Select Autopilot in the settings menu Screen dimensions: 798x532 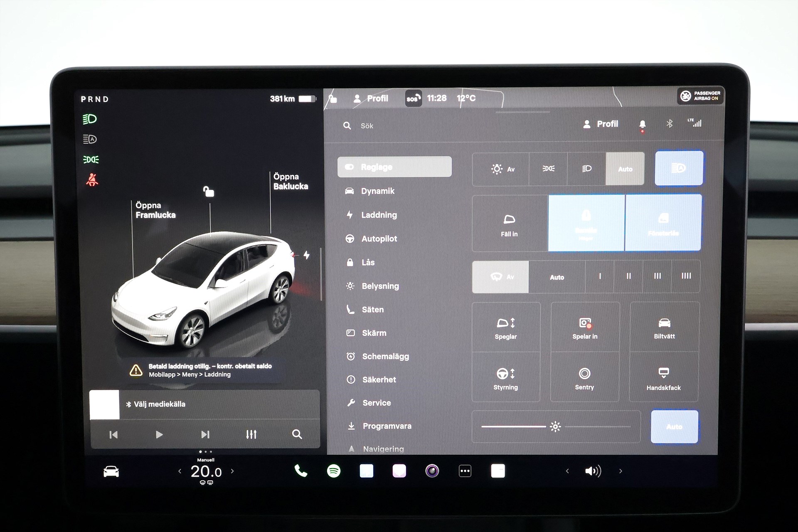379,239
